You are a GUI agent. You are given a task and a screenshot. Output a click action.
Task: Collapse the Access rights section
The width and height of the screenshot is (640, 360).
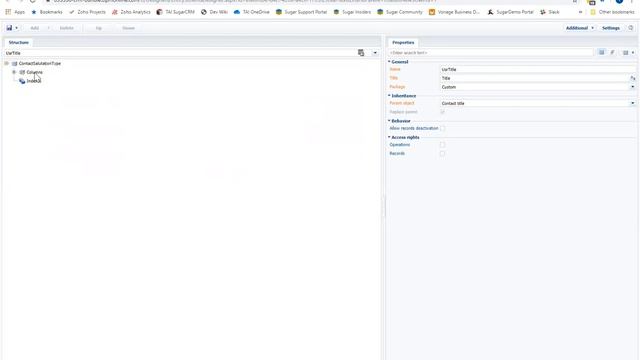pyautogui.click(x=389, y=137)
